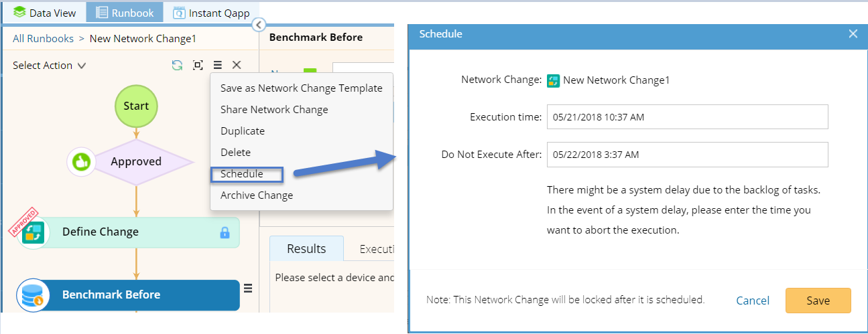Select Schedule from the context menu
This screenshot has height=334, width=868.
pos(242,174)
